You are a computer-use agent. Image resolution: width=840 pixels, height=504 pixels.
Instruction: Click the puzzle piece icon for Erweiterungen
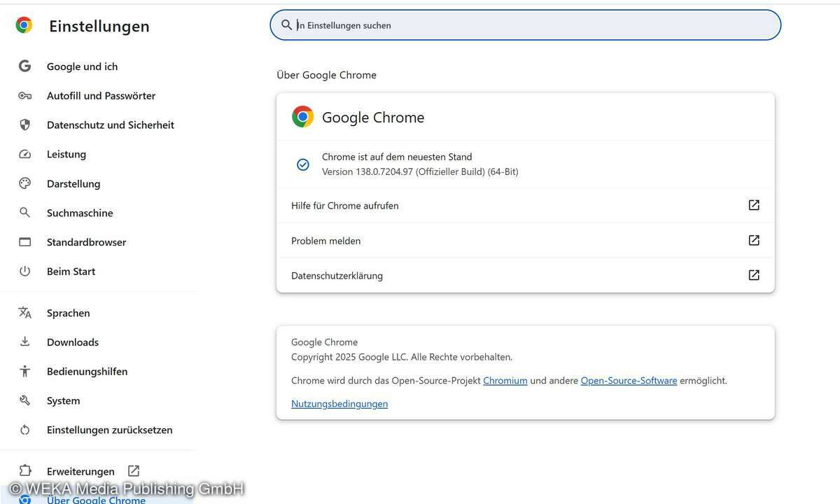tap(25, 471)
